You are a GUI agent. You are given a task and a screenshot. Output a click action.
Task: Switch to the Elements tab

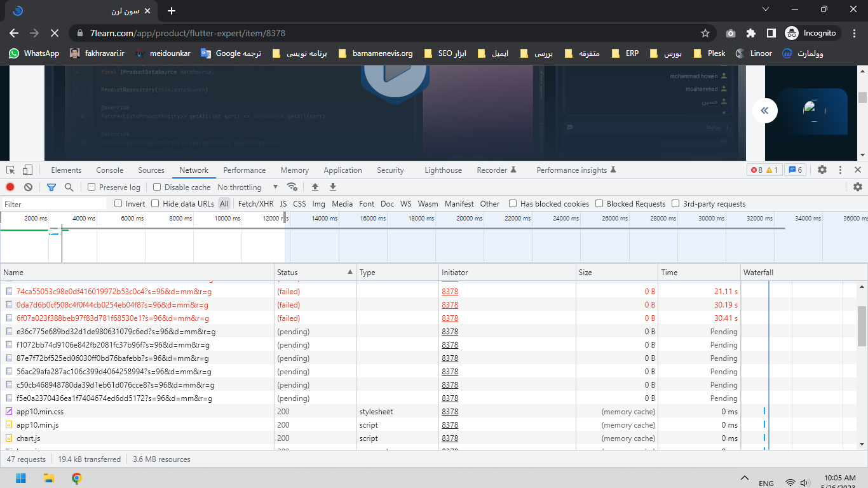coord(67,170)
